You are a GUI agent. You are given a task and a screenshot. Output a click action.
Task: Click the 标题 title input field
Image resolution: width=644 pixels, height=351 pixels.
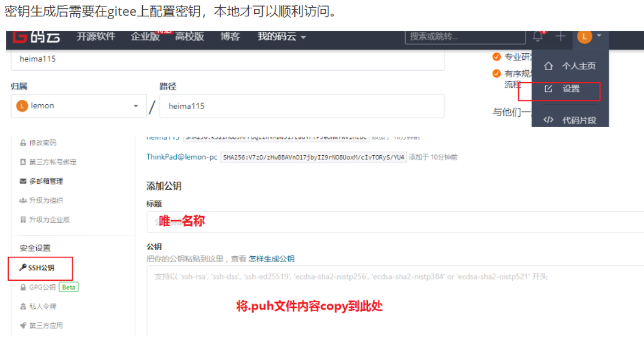coord(395,222)
